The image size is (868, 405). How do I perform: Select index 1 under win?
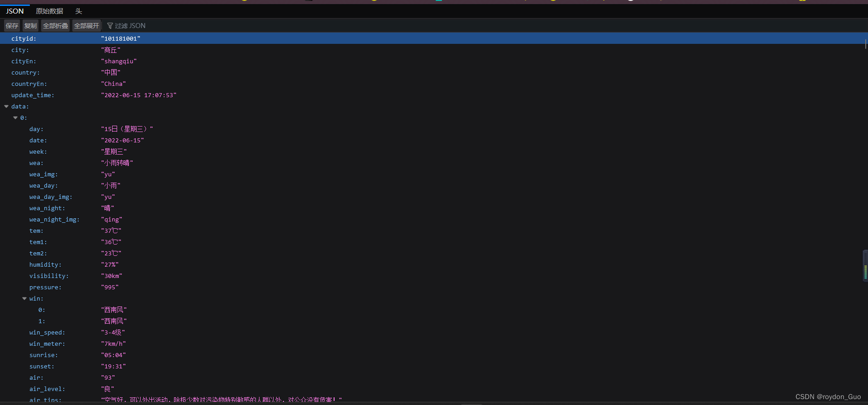pos(42,321)
